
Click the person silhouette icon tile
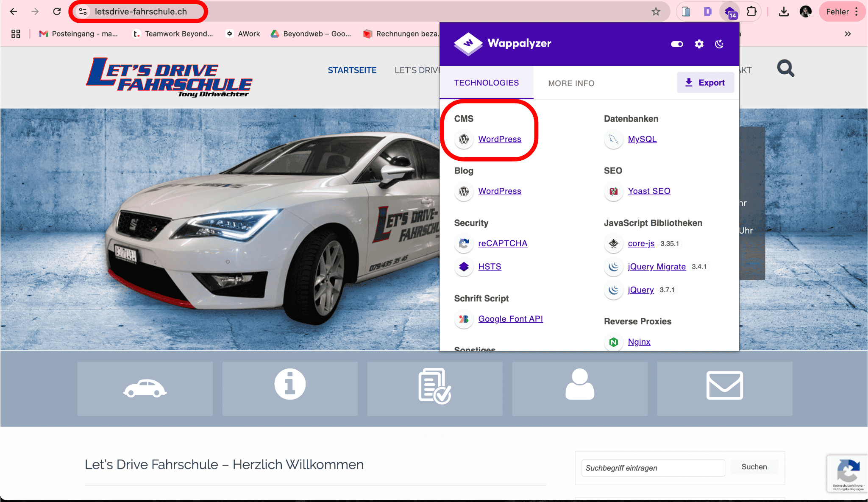[x=580, y=388]
